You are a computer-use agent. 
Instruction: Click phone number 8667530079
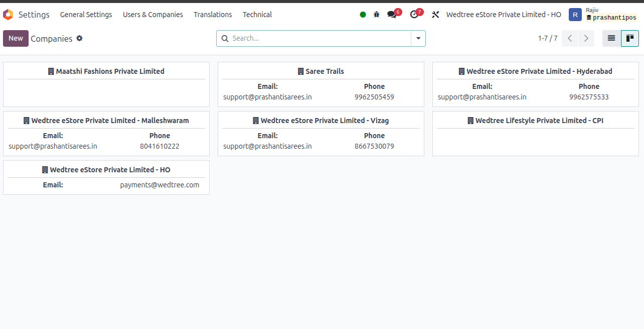374,146
